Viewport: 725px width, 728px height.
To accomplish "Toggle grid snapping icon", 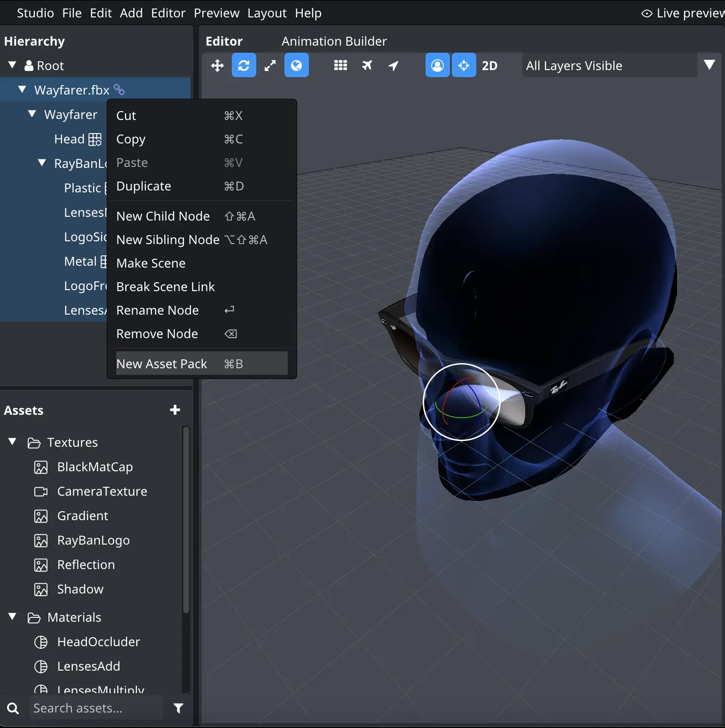I will [x=340, y=65].
